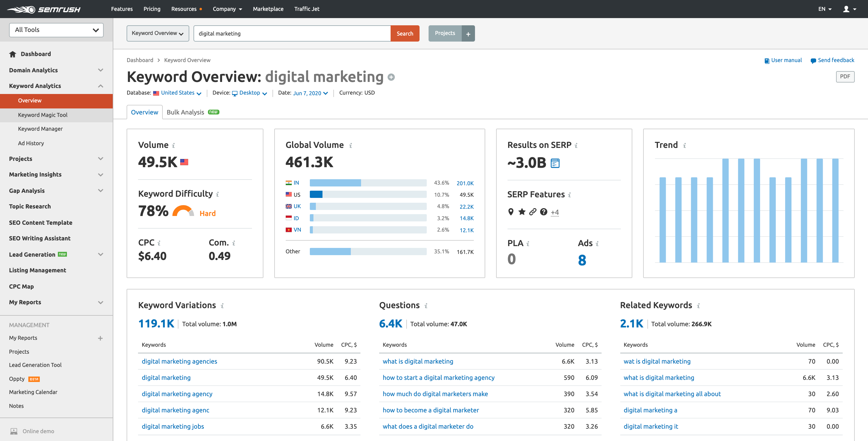
Task: Click the PLA info icon
Action: (528, 244)
